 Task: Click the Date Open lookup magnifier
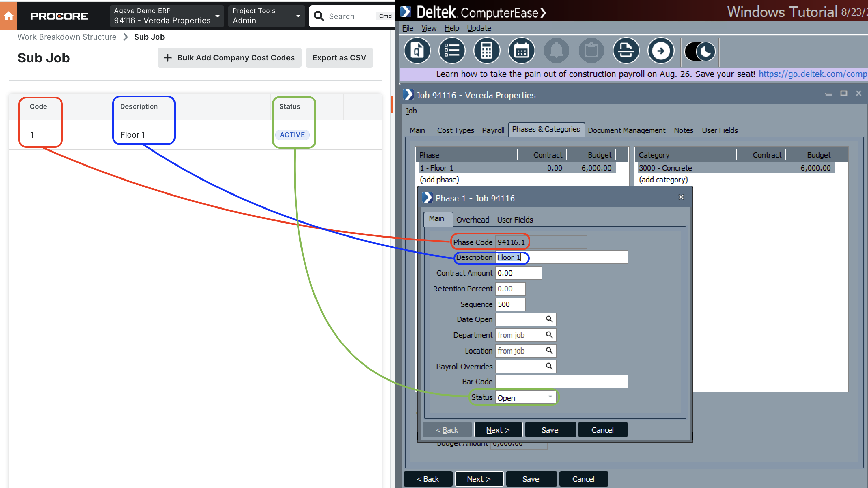coord(549,319)
